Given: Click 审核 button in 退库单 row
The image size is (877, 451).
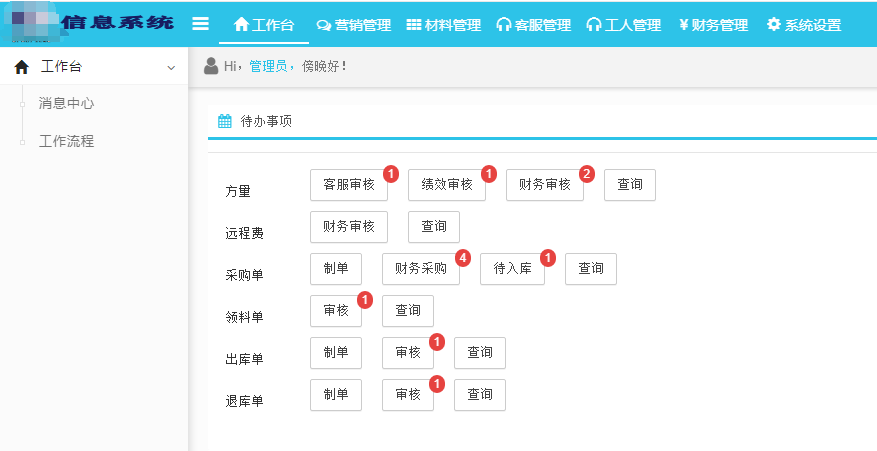Looking at the screenshot, I should (408, 395).
